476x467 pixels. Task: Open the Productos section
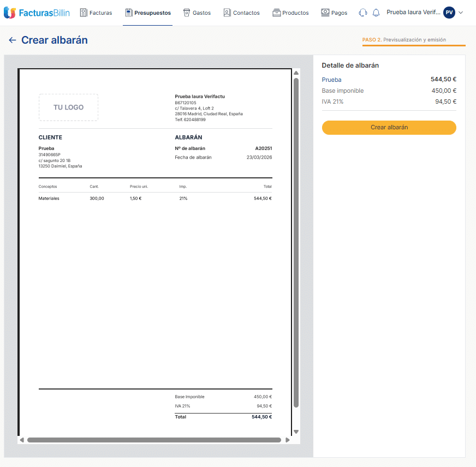pos(290,13)
